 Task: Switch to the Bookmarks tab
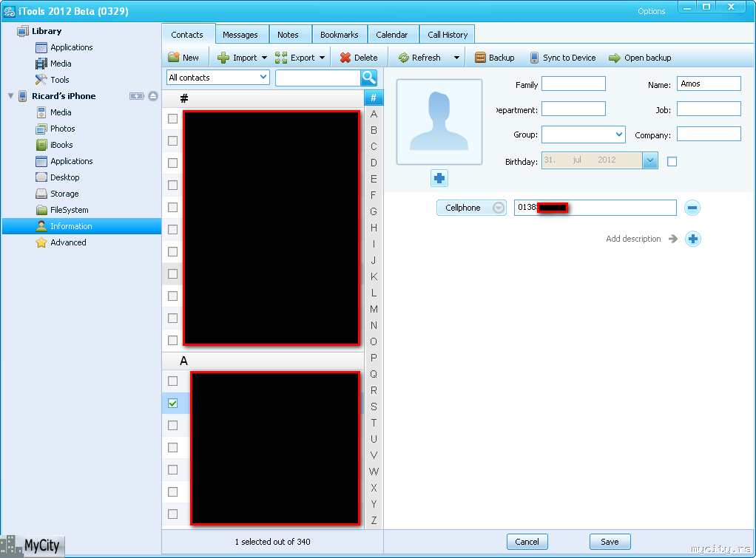coord(340,35)
